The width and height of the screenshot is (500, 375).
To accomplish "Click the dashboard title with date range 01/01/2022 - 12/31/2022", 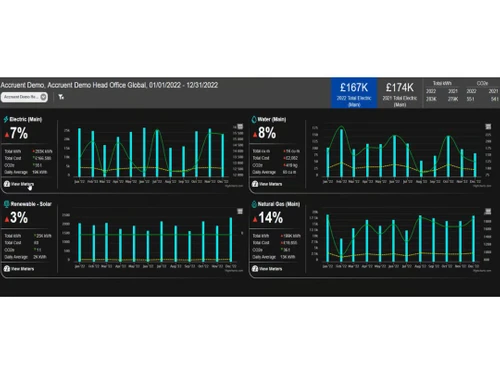I will point(109,85).
